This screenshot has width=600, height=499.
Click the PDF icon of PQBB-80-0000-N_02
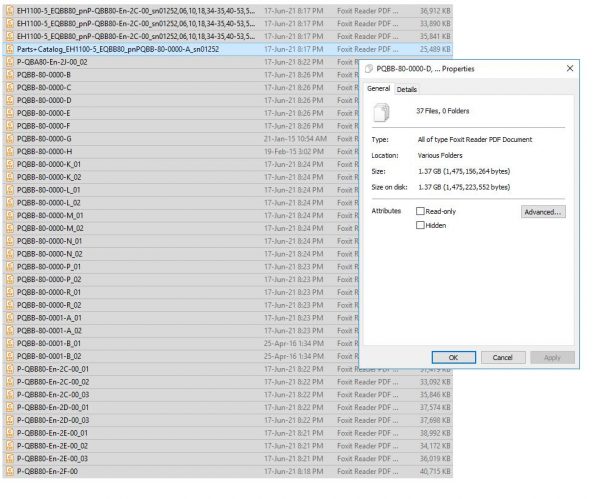[x=10, y=254]
